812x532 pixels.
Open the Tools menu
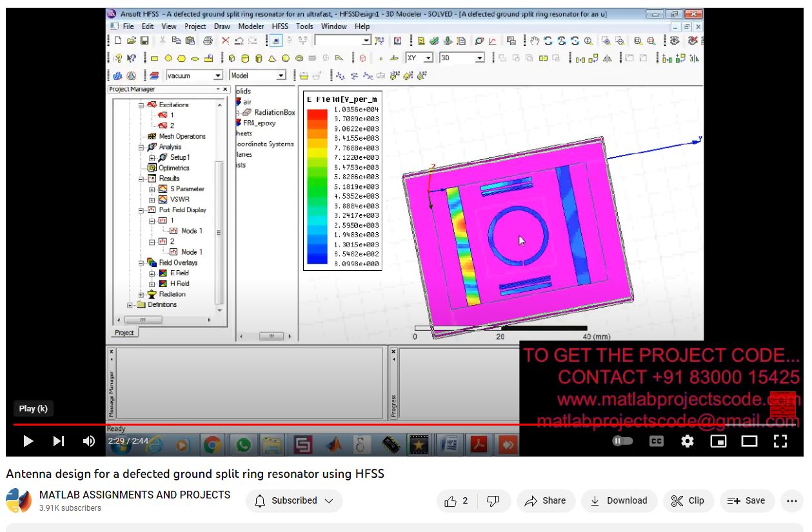point(304,26)
